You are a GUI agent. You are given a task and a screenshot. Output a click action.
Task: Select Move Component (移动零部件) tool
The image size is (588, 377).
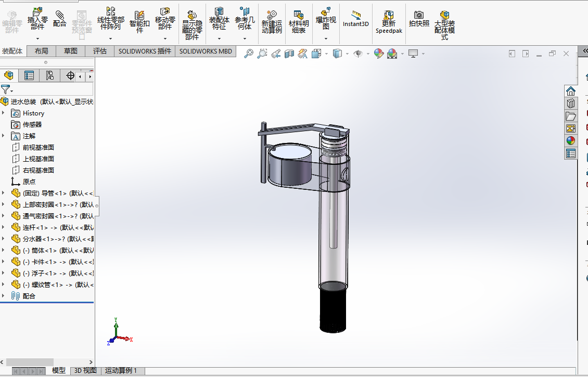165,19
